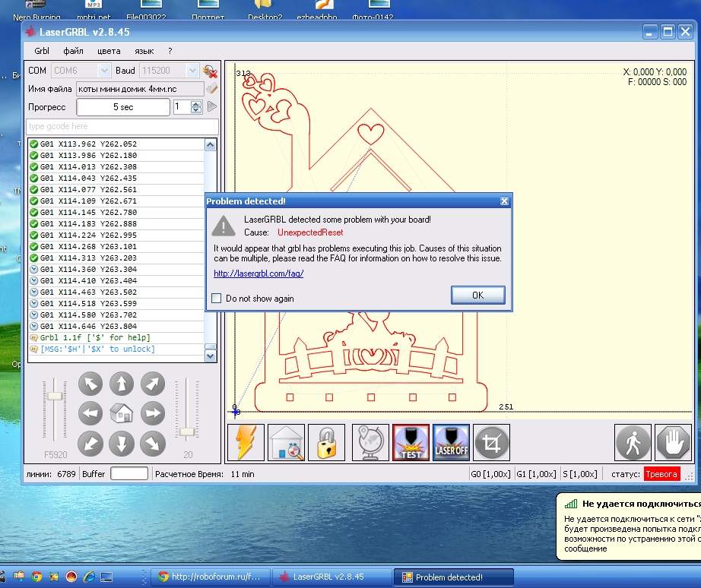Launch Internet Explorer from quick launch
Screen dimensions: 701x588
[x=89, y=577]
